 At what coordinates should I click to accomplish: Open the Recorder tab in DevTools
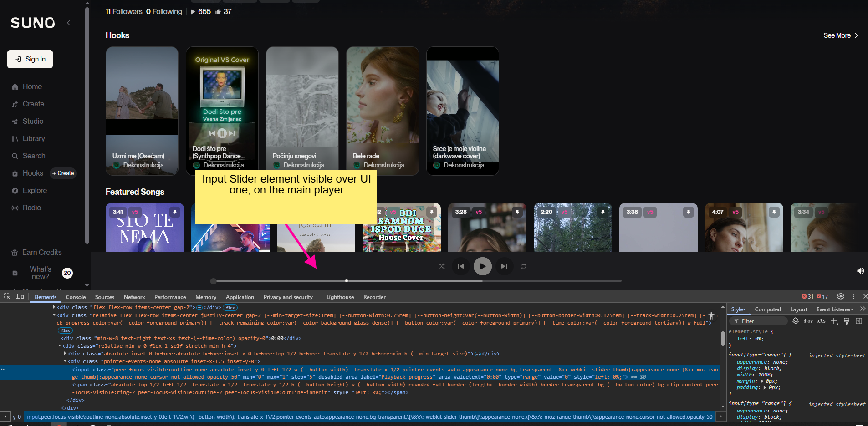[374, 297]
